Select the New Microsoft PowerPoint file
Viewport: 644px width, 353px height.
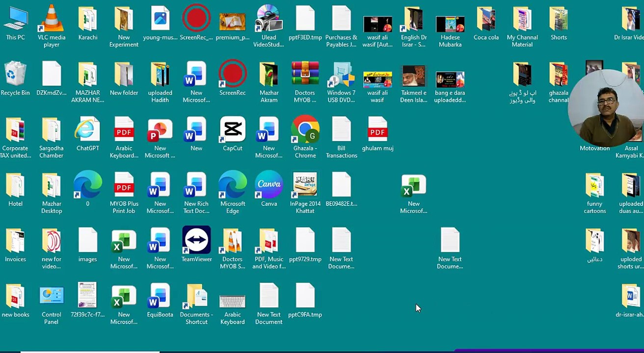click(x=160, y=138)
